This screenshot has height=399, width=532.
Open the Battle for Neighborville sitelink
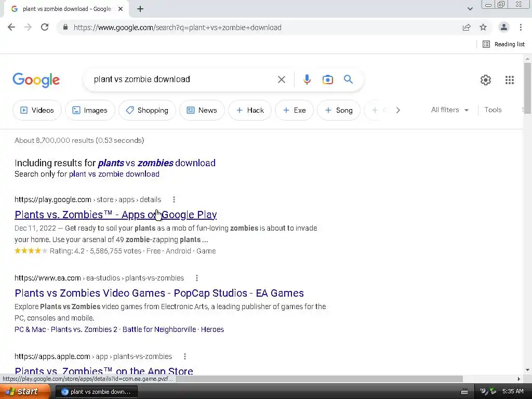tap(159, 329)
